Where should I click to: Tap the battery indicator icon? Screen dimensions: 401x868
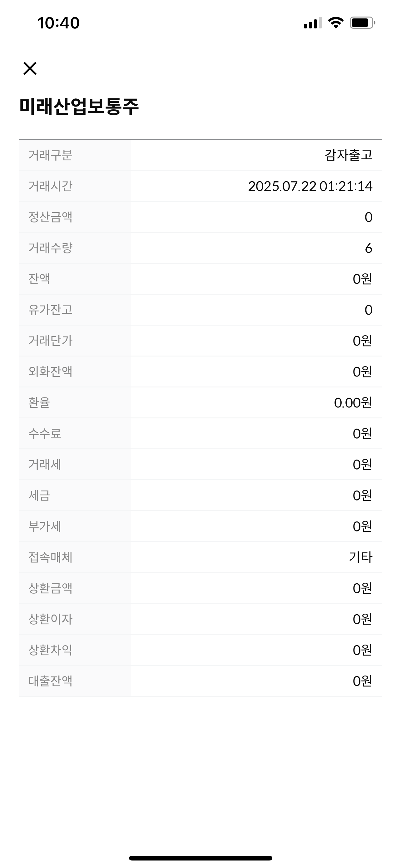click(x=362, y=23)
